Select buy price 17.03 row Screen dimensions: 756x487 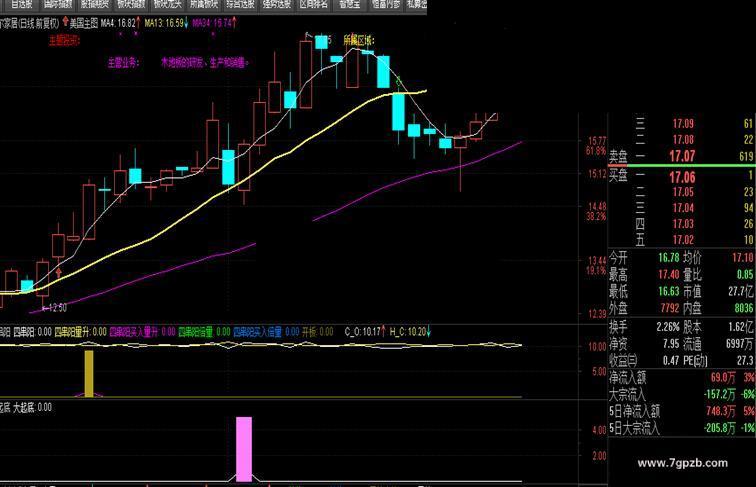coord(682,224)
